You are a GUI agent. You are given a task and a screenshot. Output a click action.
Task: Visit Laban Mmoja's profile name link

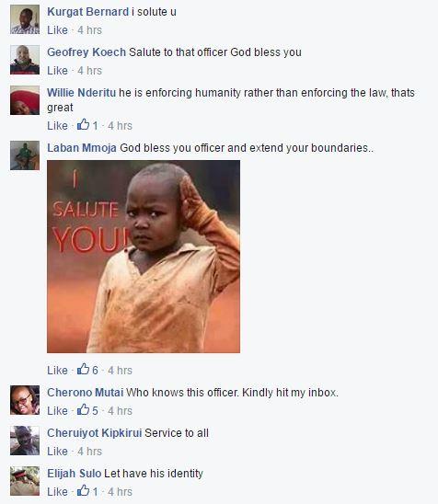[x=82, y=148]
